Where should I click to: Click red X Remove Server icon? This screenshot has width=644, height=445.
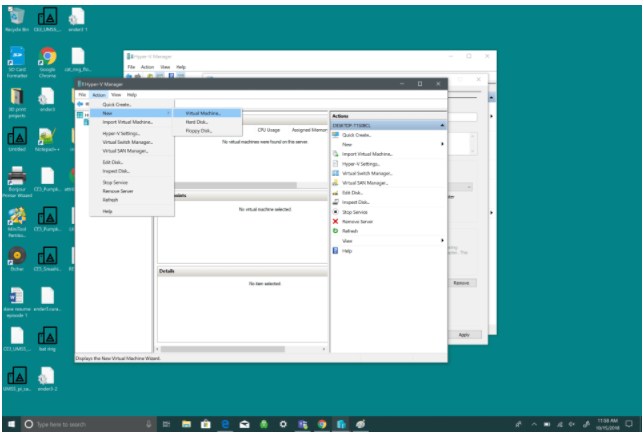click(x=335, y=221)
